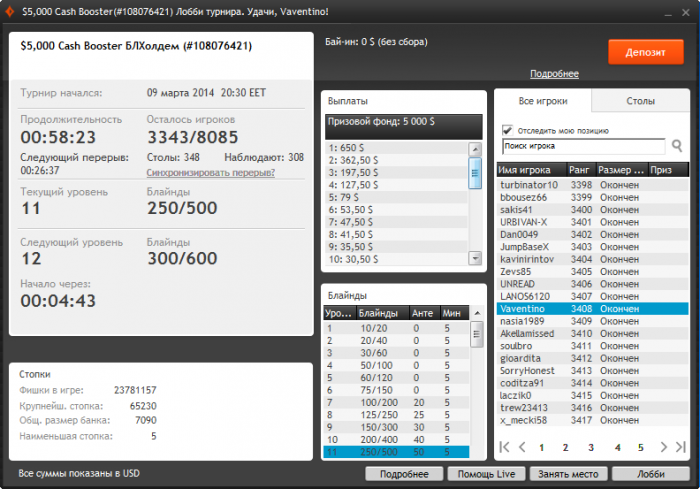Click the payouts scrollbar thumb
This screenshot has height=489, width=700.
(x=475, y=173)
